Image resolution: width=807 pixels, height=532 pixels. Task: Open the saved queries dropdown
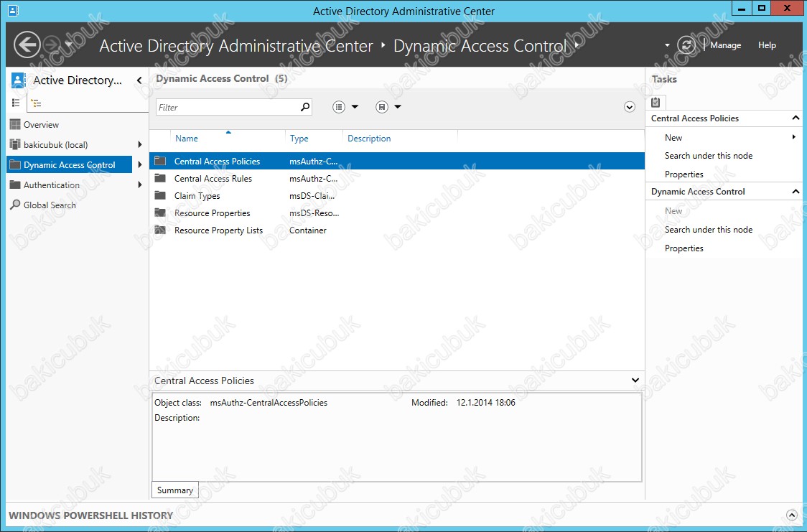(388, 107)
